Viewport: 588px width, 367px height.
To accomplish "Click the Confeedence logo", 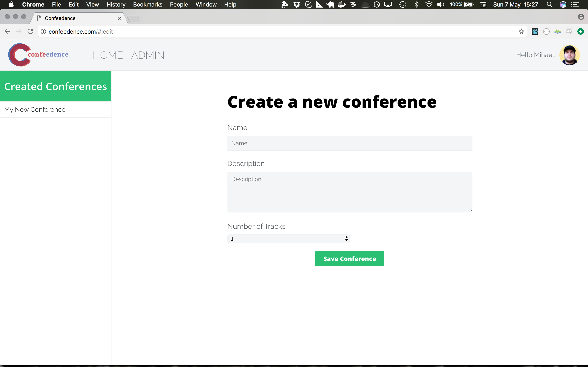I will [38, 55].
